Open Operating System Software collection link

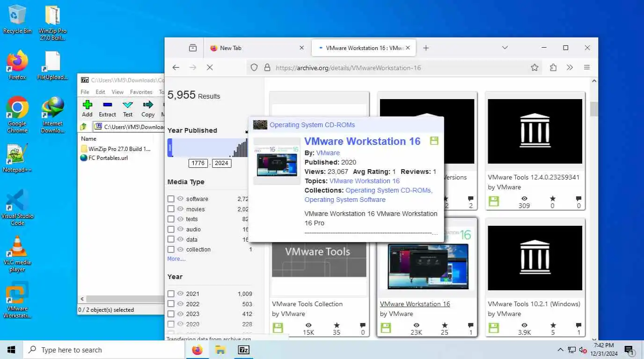pyautogui.click(x=345, y=200)
